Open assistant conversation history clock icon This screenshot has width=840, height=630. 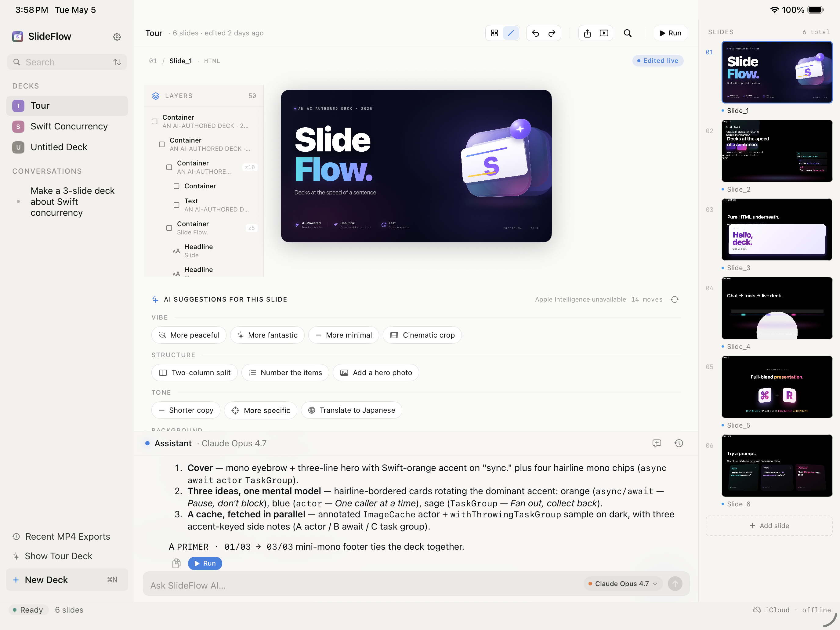(x=679, y=443)
